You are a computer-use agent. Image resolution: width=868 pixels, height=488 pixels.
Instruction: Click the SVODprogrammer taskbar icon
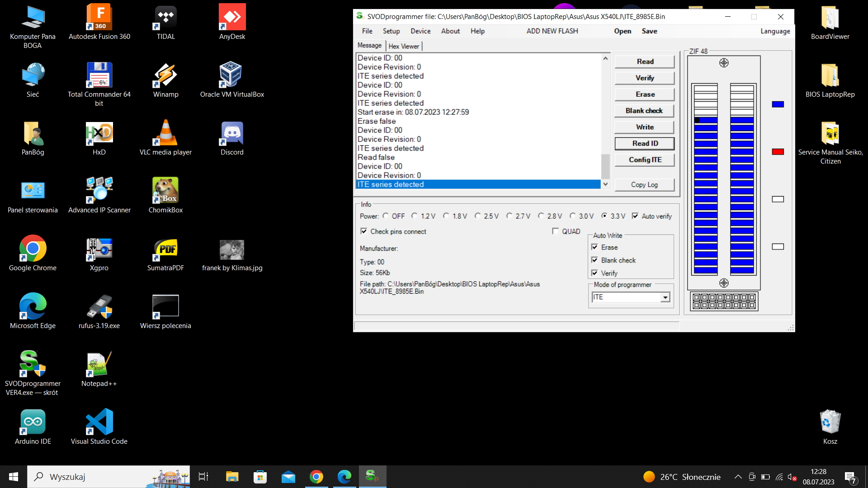372,476
